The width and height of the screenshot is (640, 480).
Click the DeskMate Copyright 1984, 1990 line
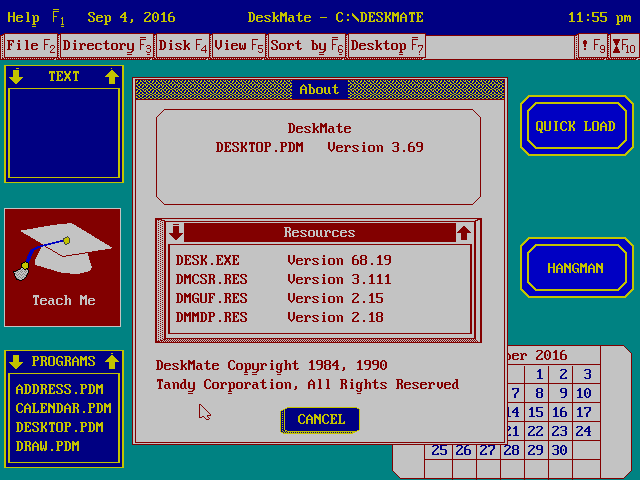pos(271,365)
